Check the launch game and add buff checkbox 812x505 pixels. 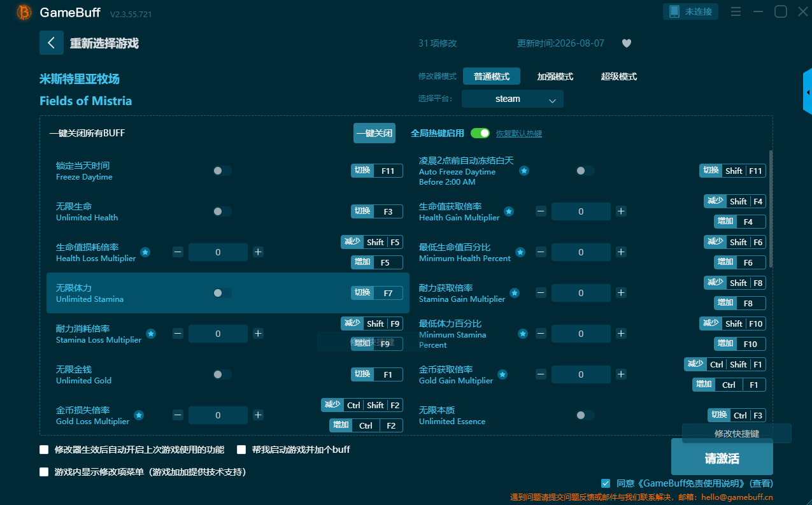241,450
